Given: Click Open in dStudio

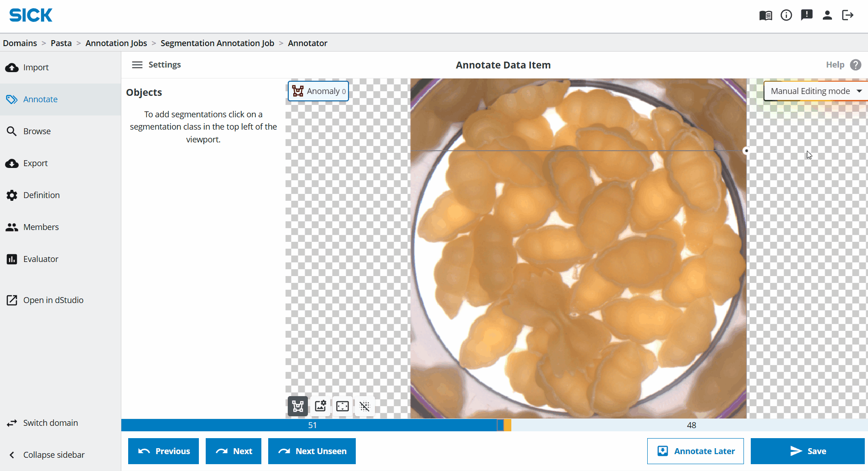Looking at the screenshot, I should tap(60, 300).
